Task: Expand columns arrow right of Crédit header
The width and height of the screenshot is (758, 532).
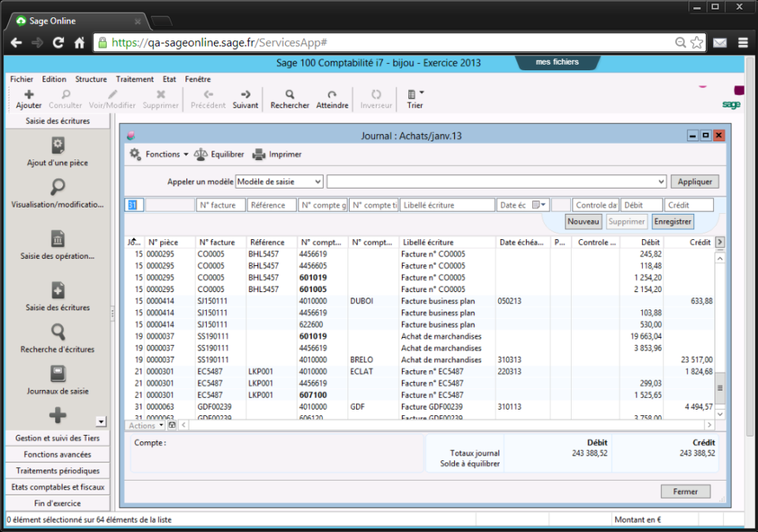Action: 720,242
